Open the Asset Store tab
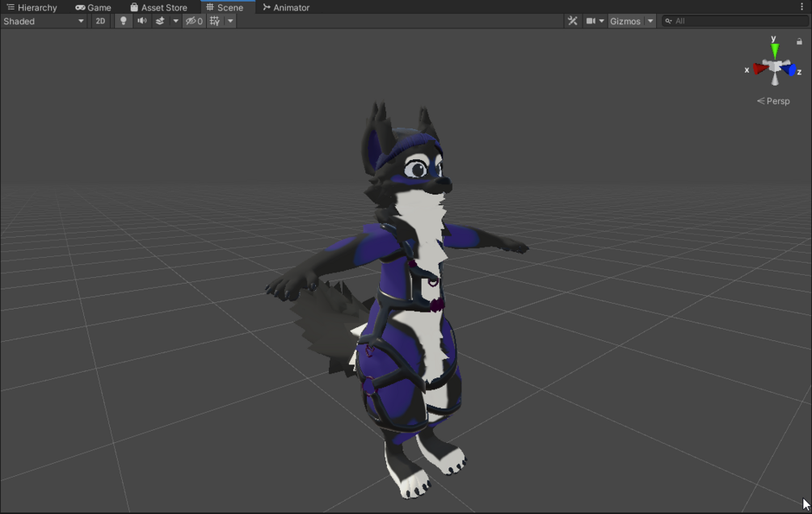The image size is (812, 514). click(158, 7)
